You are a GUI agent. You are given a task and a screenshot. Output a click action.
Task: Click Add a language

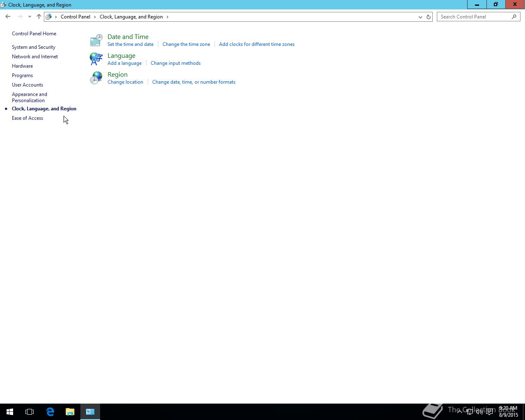[x=125, y=63]
